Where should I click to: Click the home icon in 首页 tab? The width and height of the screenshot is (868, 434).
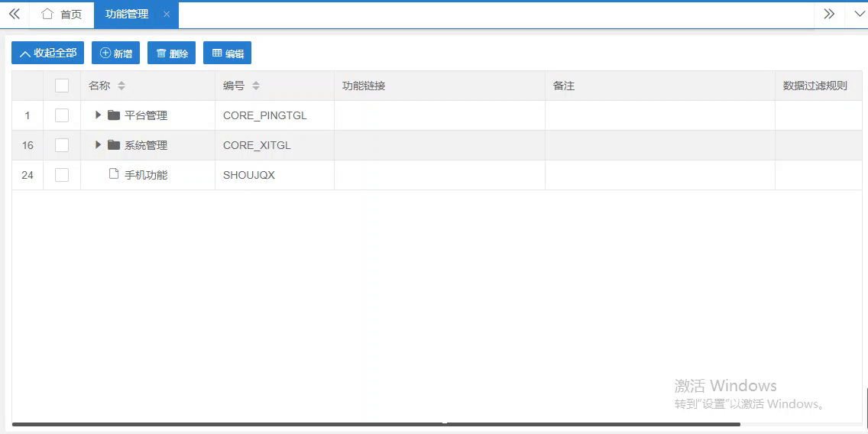click(47, 14)
